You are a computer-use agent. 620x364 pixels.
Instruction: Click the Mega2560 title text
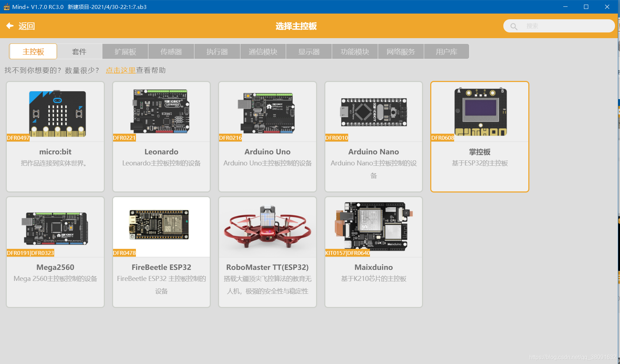tap(55, 267)
